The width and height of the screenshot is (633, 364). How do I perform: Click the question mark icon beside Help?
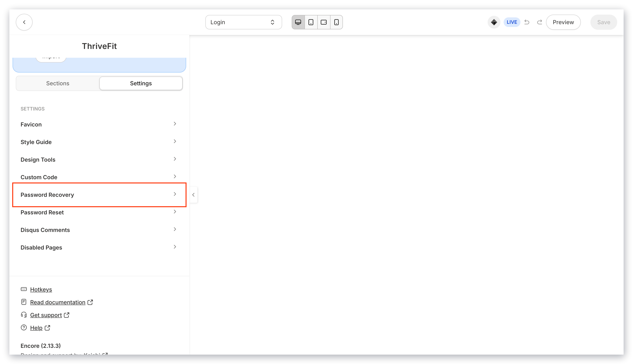[x=24, y=327]
